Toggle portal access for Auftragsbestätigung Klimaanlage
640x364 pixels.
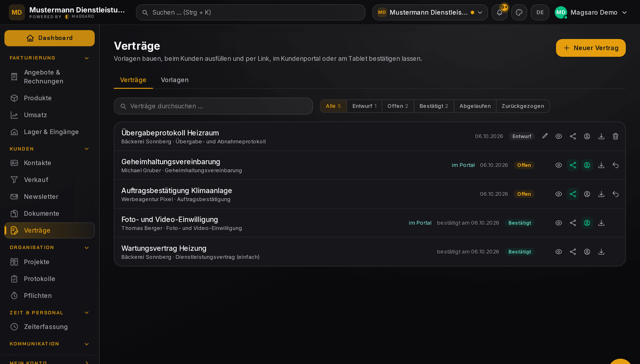[587, 194]
